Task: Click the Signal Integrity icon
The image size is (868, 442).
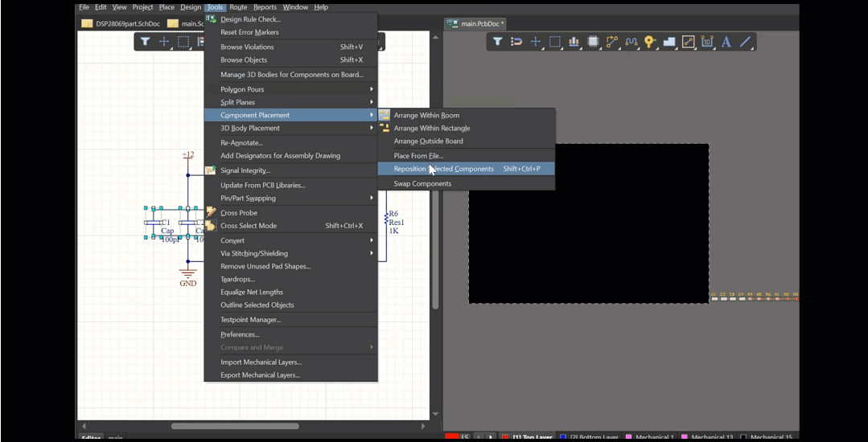Action: click(210, 170)
